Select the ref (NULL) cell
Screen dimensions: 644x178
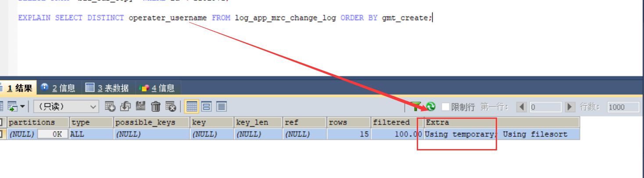click(304, 134)
